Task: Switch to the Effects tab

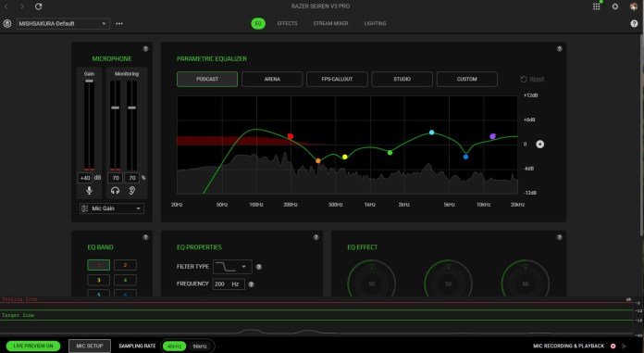Action: 287,23
